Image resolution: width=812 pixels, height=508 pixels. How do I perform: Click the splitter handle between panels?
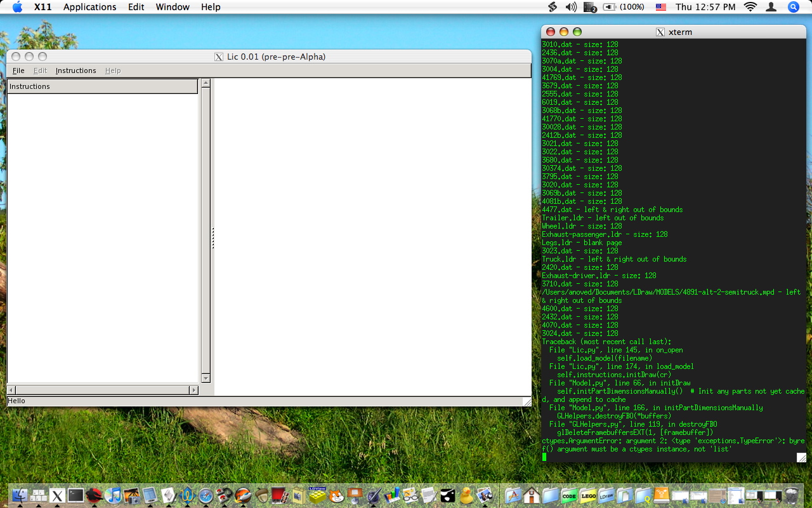213,237
